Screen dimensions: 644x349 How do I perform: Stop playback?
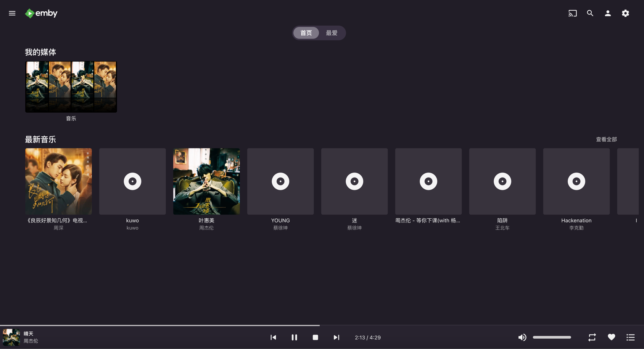[315, 337]
